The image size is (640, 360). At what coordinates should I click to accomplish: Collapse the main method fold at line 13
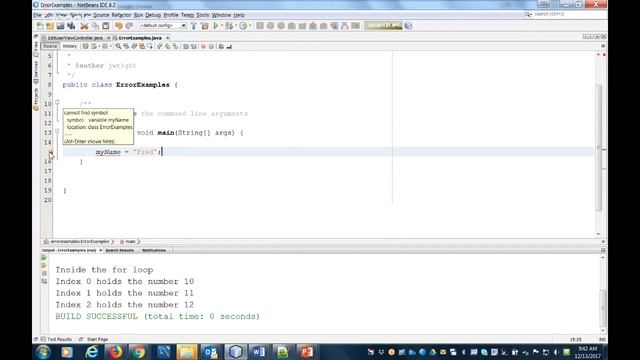click(57, 131)
